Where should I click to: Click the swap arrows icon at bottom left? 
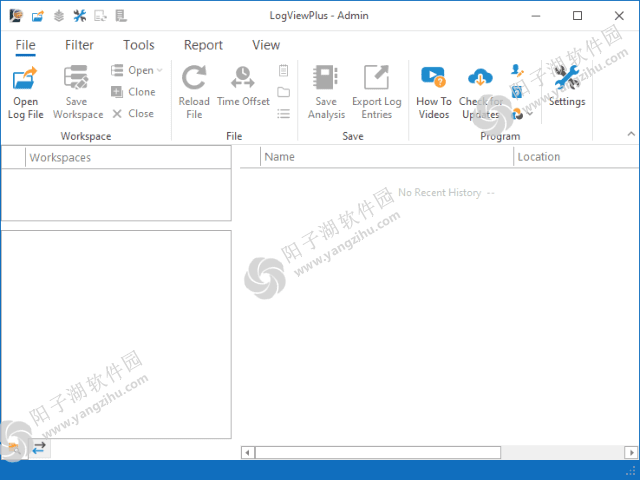(39, 448)
